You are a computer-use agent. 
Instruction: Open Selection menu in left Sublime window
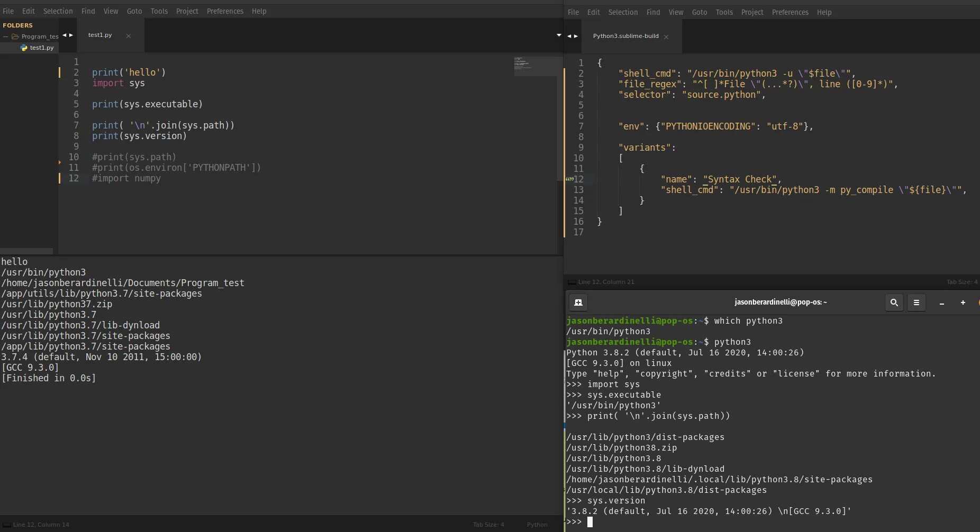58,11
